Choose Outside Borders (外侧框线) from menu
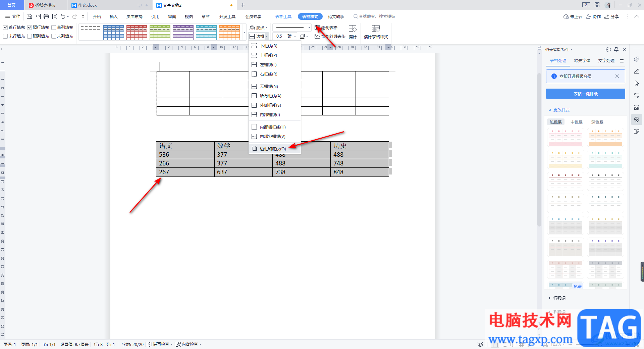The image size is (644, 349). [x=274, y=105]
